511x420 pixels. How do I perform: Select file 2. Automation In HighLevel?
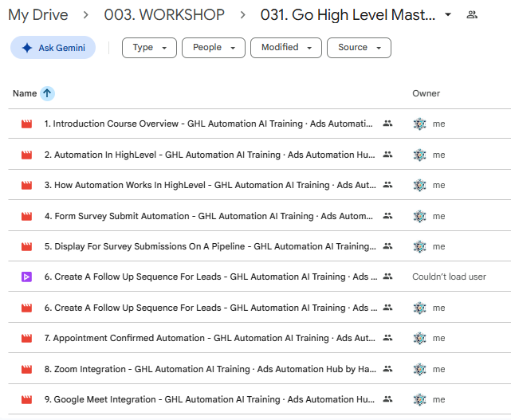point(210,155)
